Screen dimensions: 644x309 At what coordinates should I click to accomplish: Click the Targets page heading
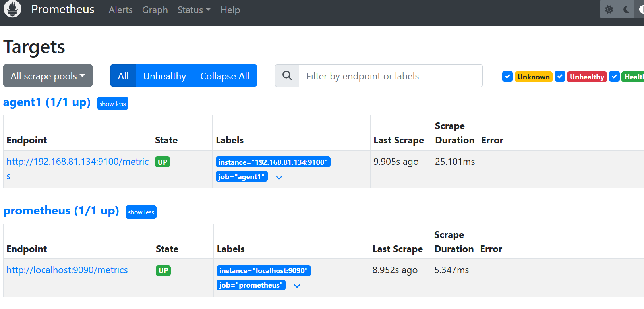pos(34,47)
